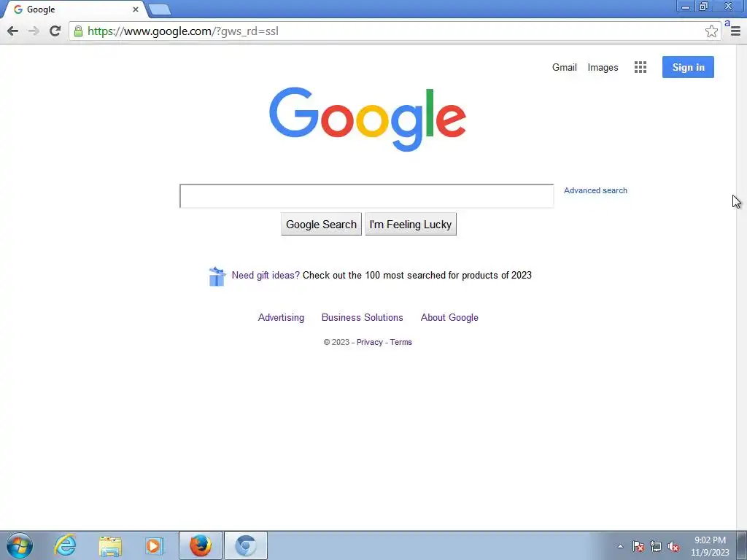Open the clock showing 9:02 PM
Viewport: 747px width, 560px height.
710,546
